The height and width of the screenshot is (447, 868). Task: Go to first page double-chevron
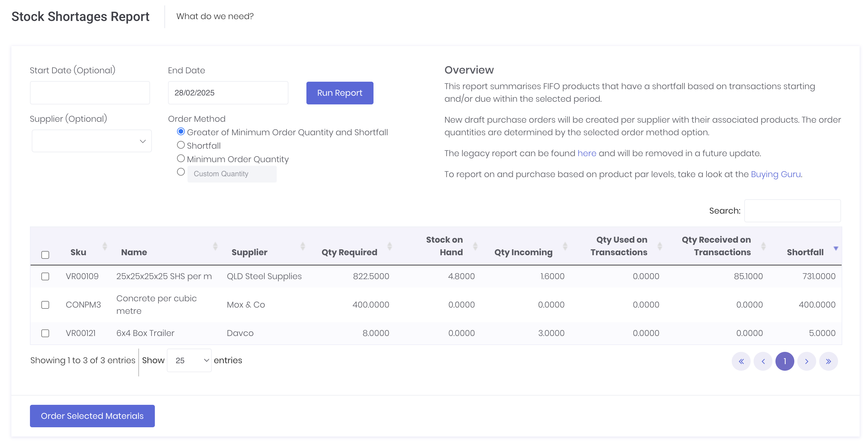point(741,361)
